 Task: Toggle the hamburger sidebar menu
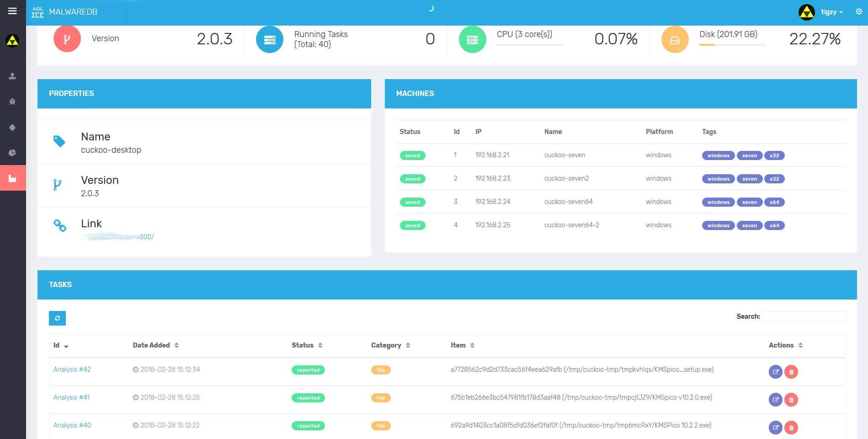click(12, 11)
